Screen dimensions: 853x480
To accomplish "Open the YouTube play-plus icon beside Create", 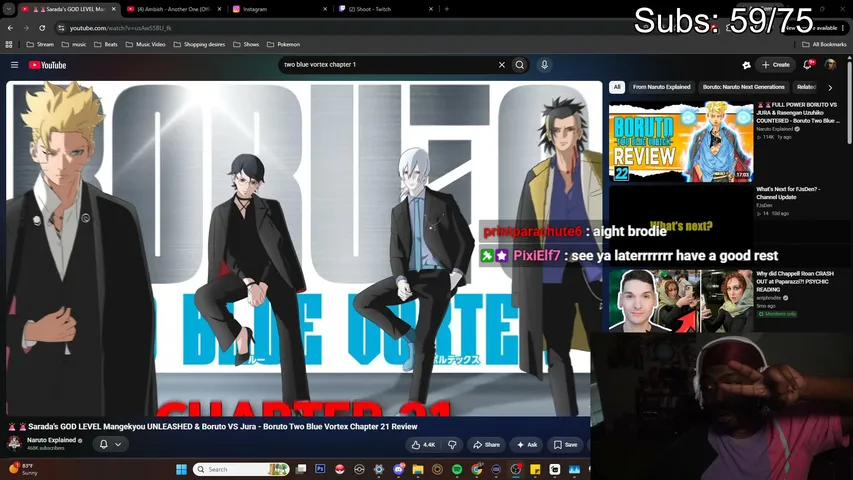I will 746,65.
